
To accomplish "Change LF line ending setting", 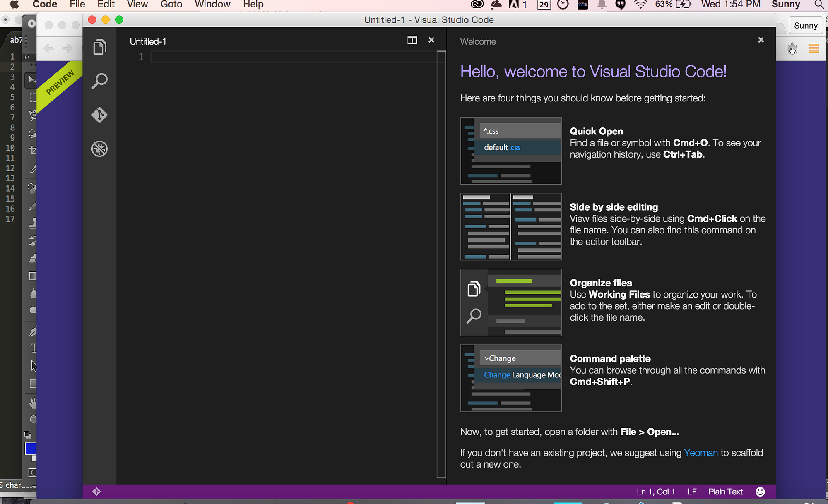I will coord(692,492).
